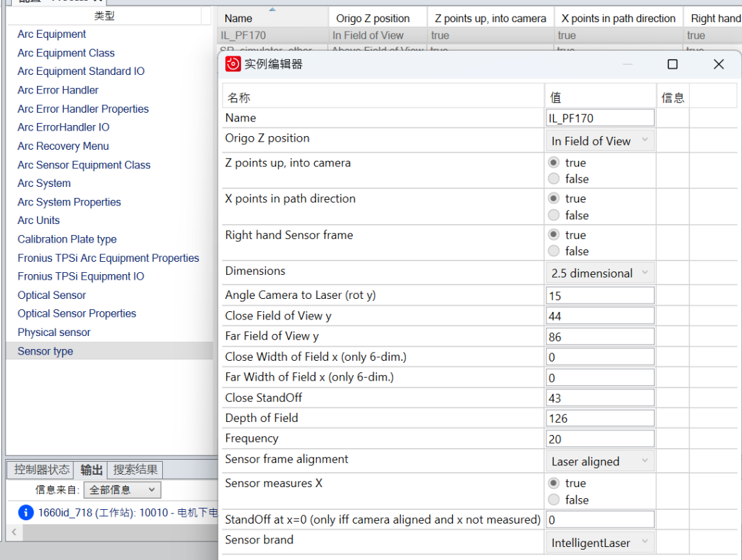The height and width of the screenshot is (560, 742).
Task: Select Arc Equipment type
Action: click(52, 34)
